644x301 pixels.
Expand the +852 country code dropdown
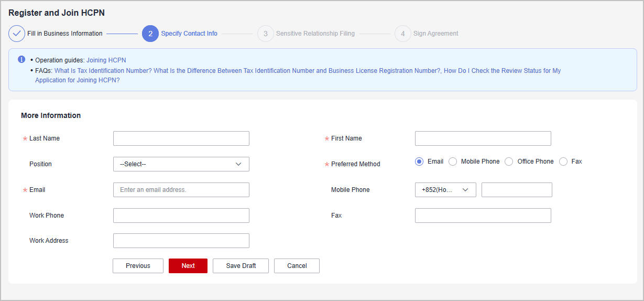pyautogui.click(x=445, y=190)
